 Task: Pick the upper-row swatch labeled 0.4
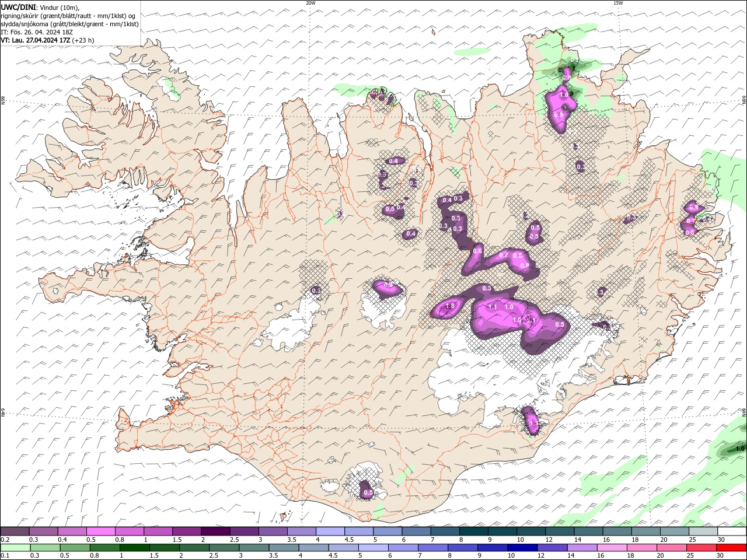click(72, 531)
